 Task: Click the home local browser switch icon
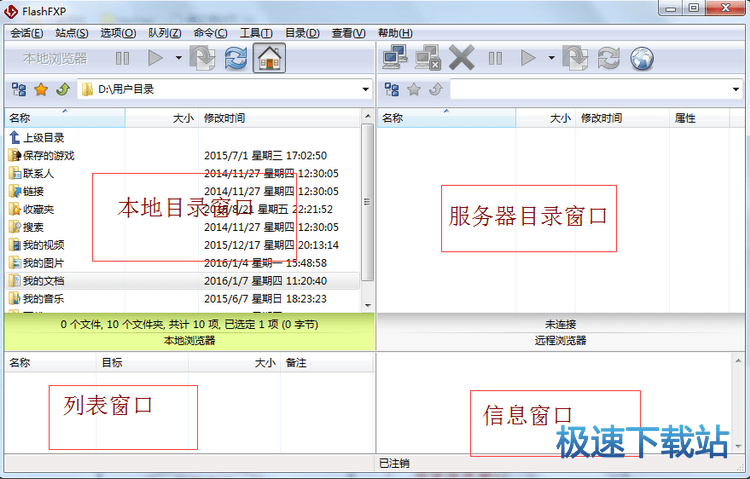(269, 58)
